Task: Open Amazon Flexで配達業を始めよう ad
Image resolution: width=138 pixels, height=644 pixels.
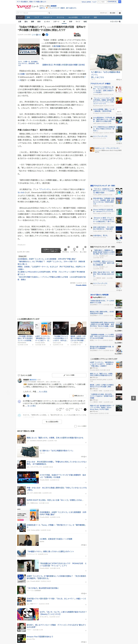Action: pos(40,636)
